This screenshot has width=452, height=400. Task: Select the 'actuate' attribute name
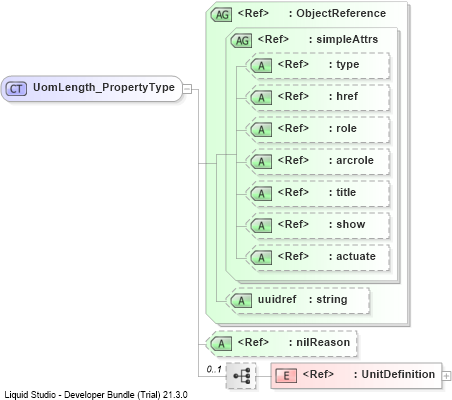click(356, 256)
